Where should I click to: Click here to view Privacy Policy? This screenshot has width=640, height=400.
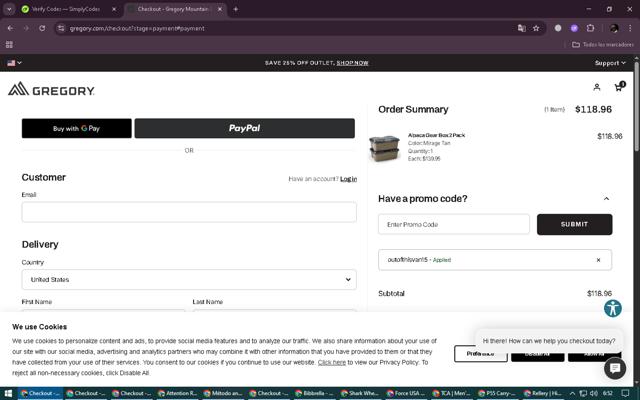(331, 362)
